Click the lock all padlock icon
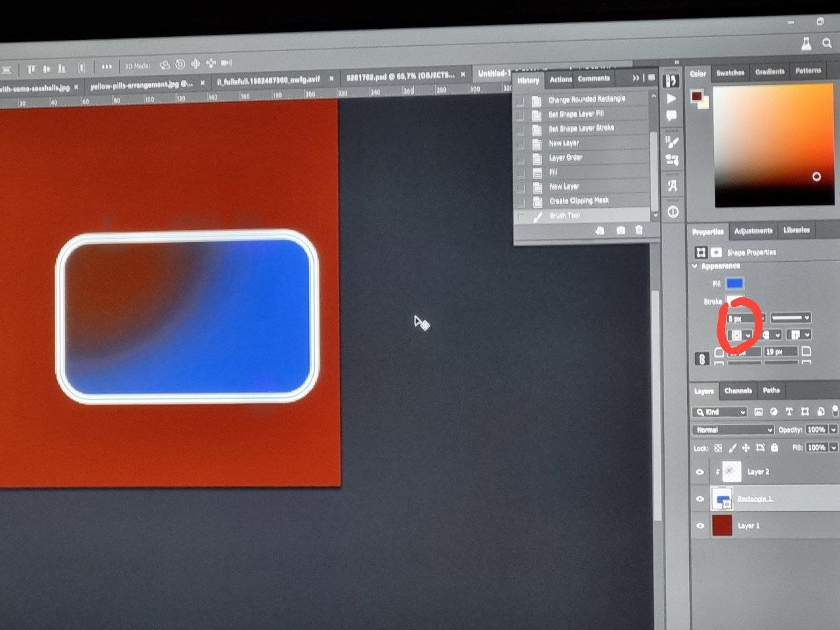Viewport: 840px width, 630px height. click(774, 448)
